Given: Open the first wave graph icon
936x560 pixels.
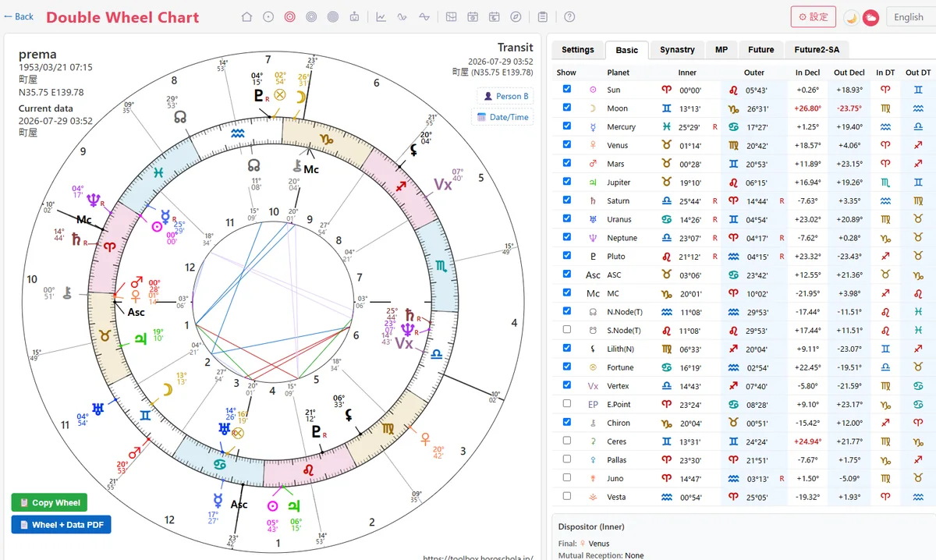Looking at the screenshot, I should [402, 16].
